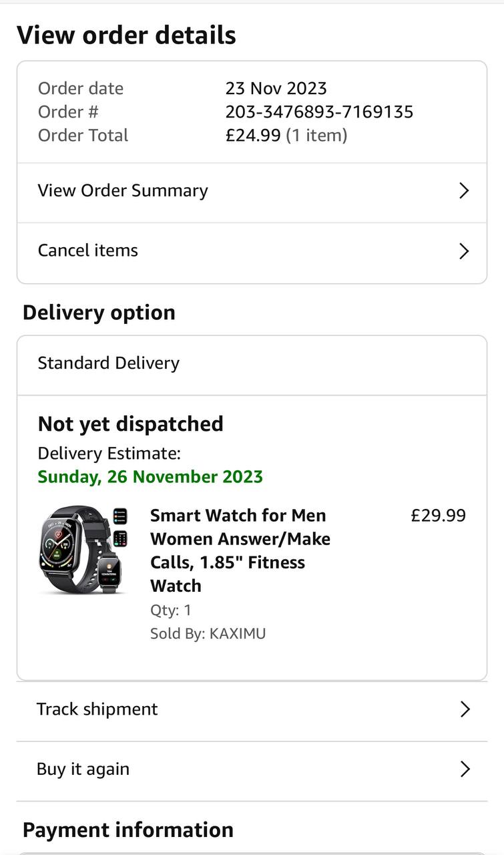
Task: Tap the Qty: 1 quantity text
Action: coord(170,610)
